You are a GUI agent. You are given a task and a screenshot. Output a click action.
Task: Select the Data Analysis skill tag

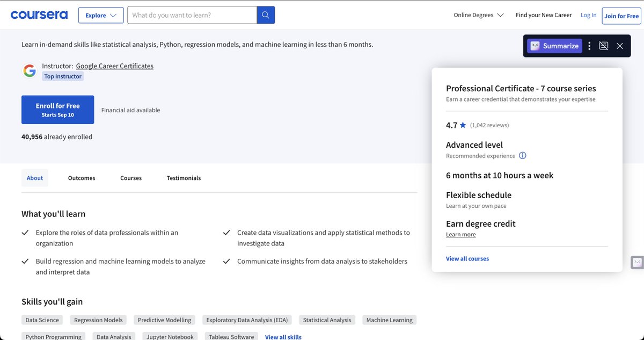(114, 336)
